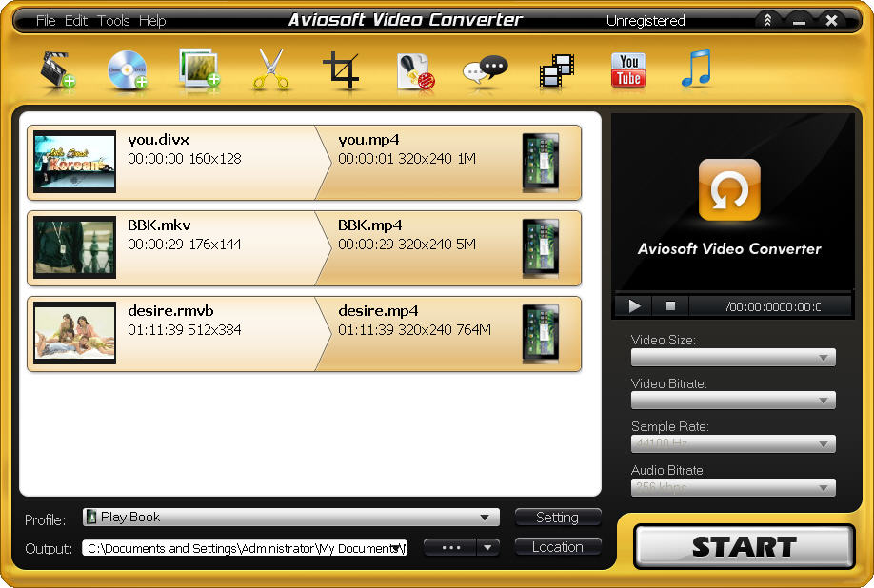Screen dimensions: 874x588
Task: Click the BBK.mkv source file name
Action: point(159,225)
